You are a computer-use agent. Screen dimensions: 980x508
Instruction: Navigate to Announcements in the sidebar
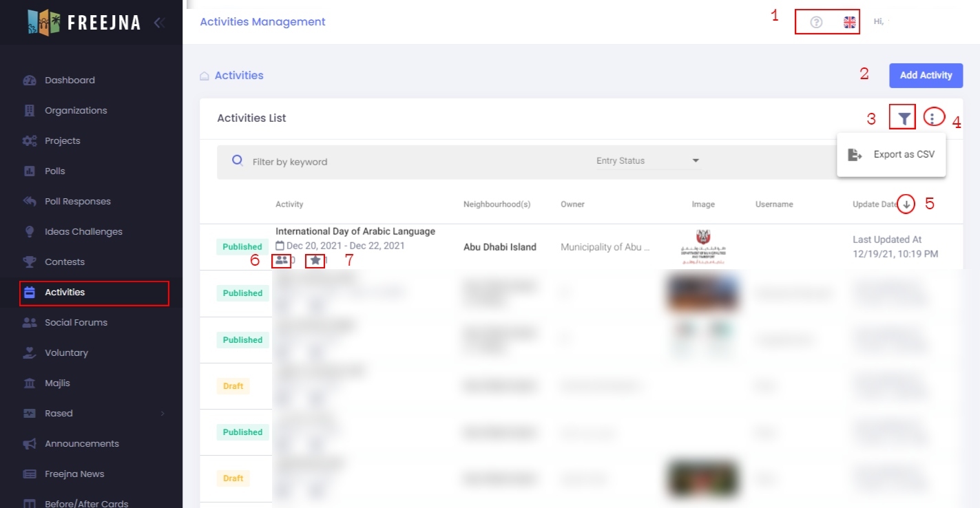pos(81,444)
